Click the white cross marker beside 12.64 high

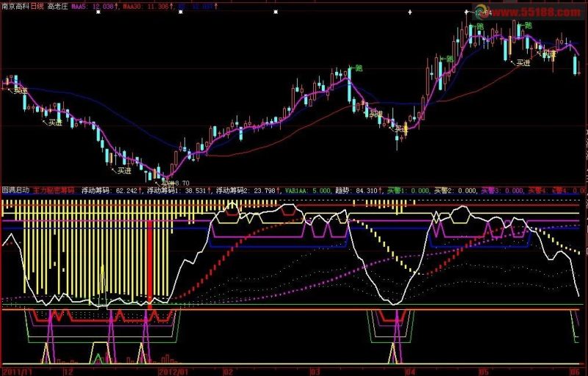467,12
